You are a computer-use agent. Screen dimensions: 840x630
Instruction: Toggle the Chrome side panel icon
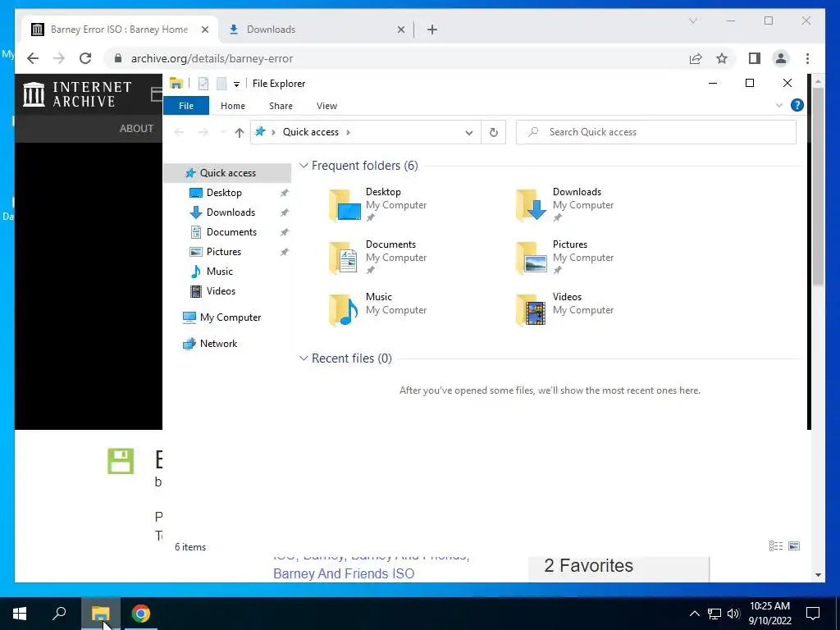pos(755,58)
